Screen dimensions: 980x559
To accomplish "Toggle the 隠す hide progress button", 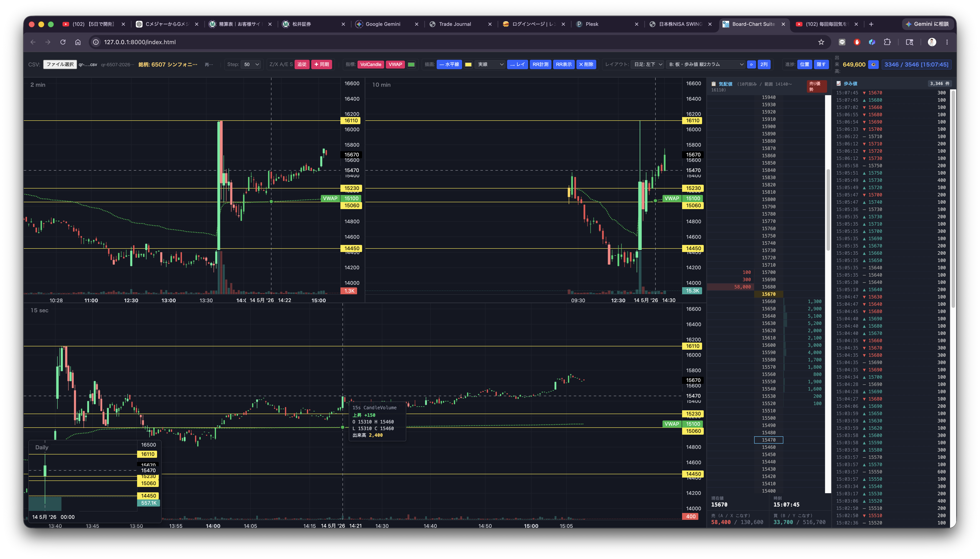I will tap(821, 65).
